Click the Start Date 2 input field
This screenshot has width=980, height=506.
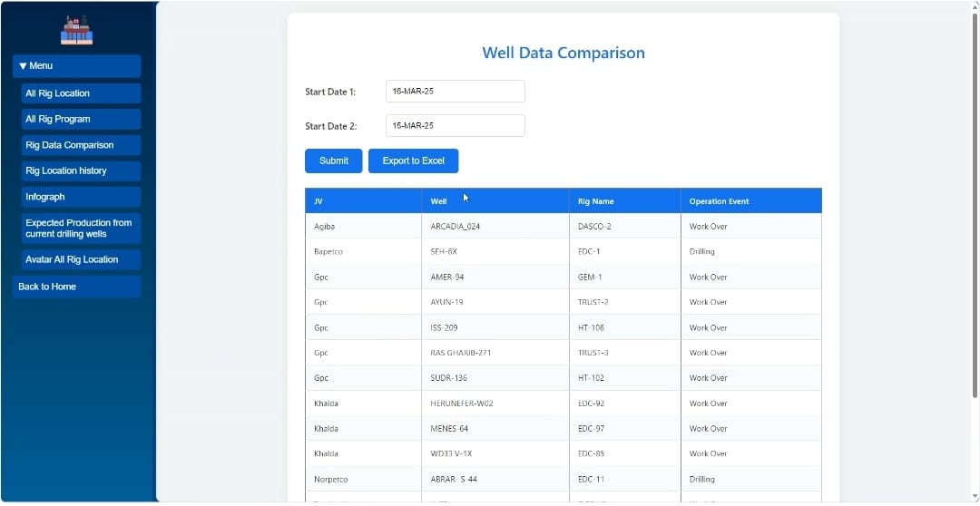click(455, 125)
